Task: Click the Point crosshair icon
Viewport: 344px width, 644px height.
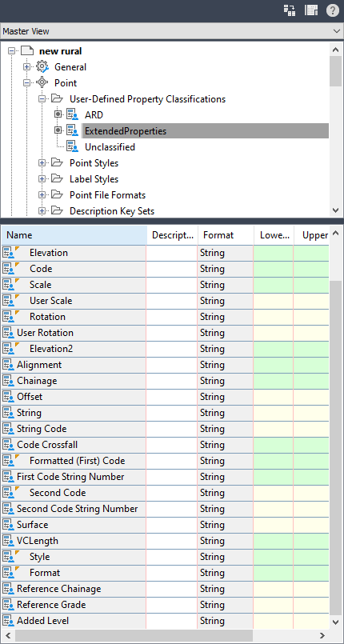Action: click(42, 83)
